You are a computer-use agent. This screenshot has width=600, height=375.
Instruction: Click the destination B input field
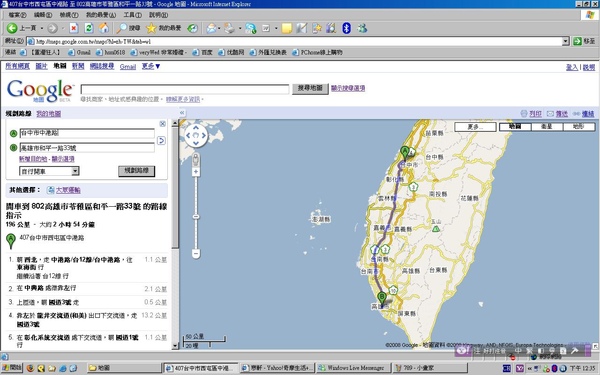pyautogui.click(x=87, y=148)
